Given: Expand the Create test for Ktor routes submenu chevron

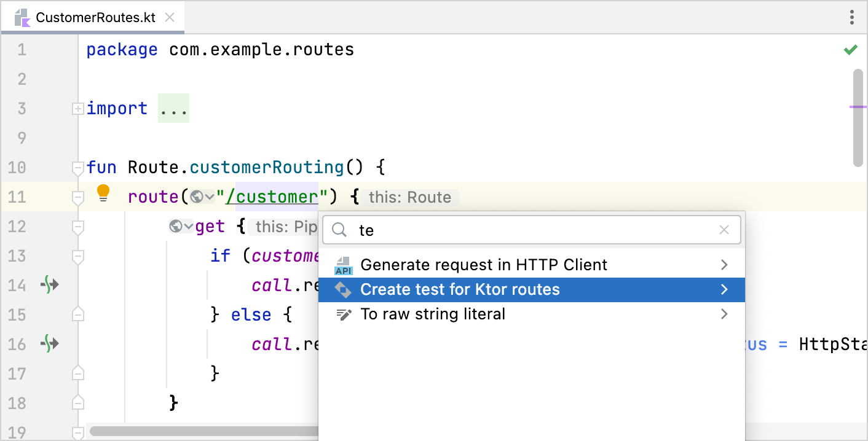Looking at the screenshot, I should point(724,289).
